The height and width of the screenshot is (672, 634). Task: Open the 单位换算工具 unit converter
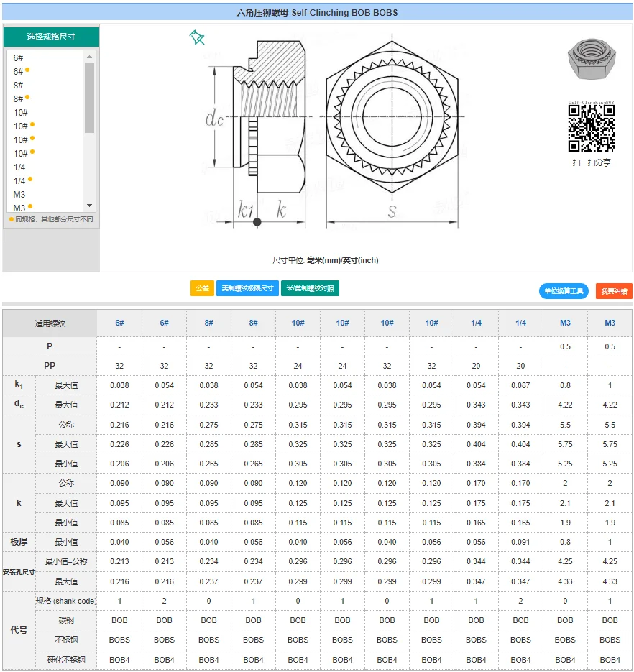point(564,291)
